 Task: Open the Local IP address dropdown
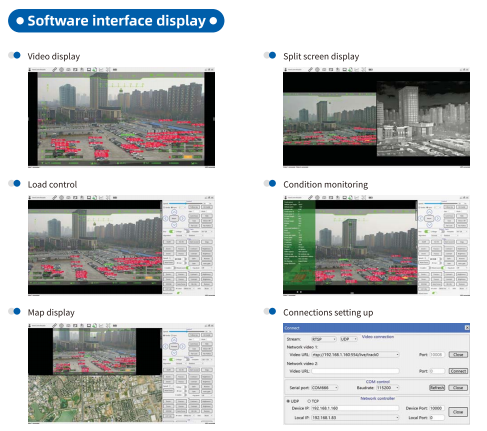355,418
